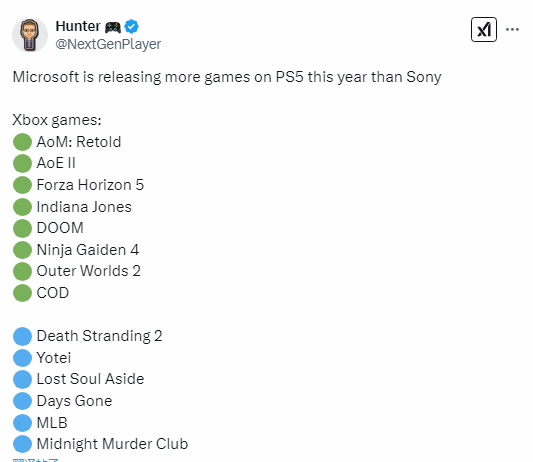Click green circle beside COD
This screenshot has height=462, width=533.
(22, 293)
